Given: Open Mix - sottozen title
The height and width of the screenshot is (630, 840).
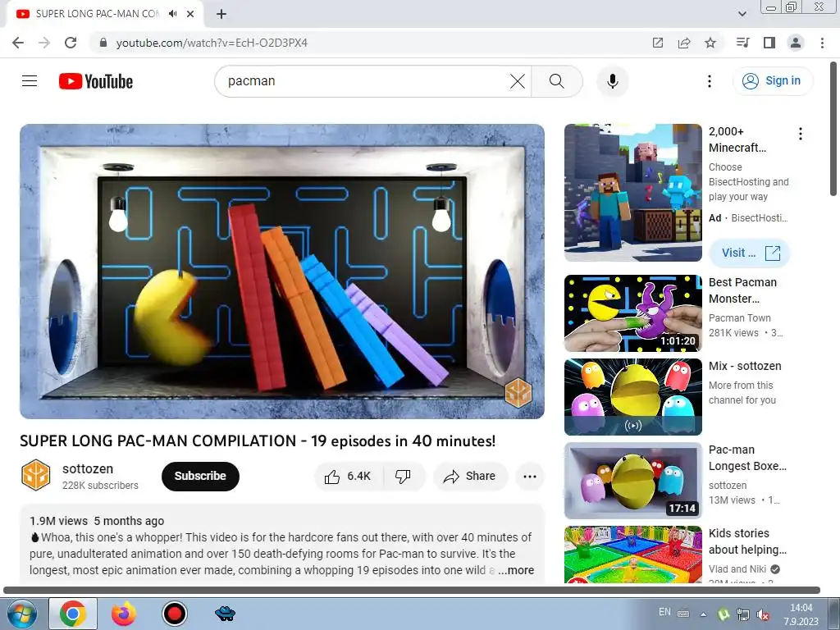Looking at the screenshot, I should pyautogui.click(x=745, y=366).
